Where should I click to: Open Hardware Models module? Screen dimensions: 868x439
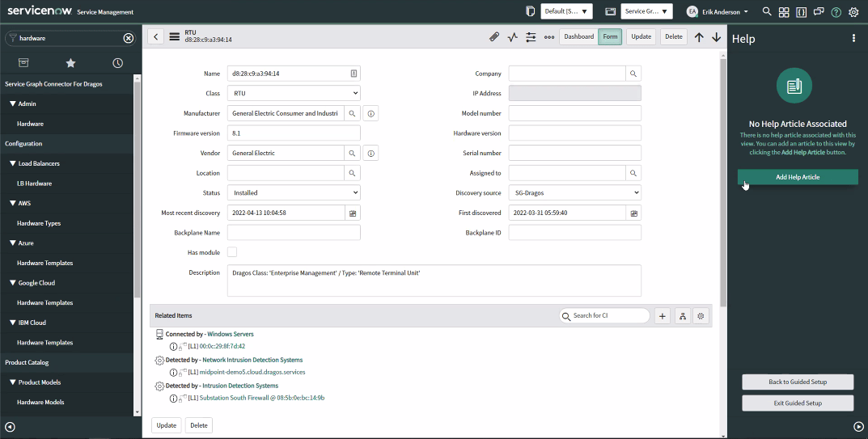coord(40,403)
